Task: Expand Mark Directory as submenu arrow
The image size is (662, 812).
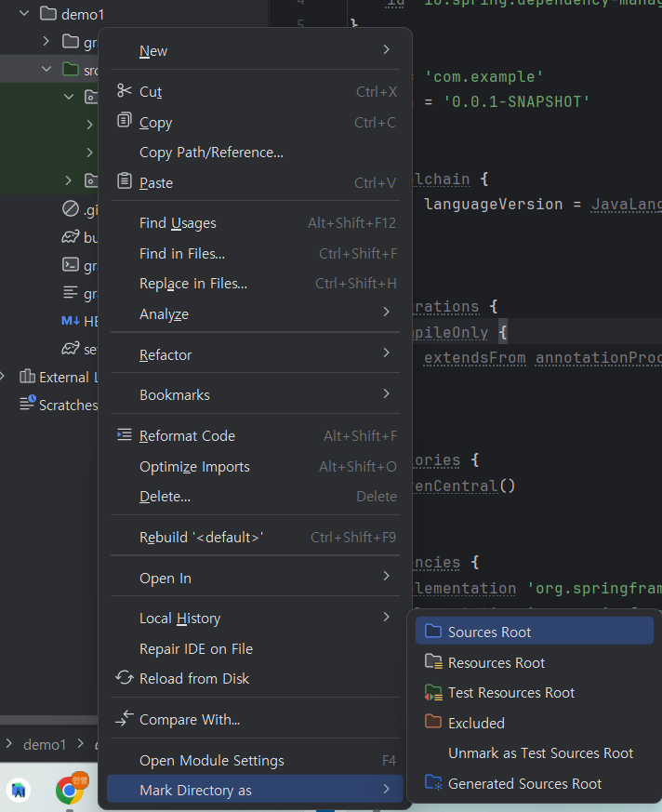Action: pos(386,790)
